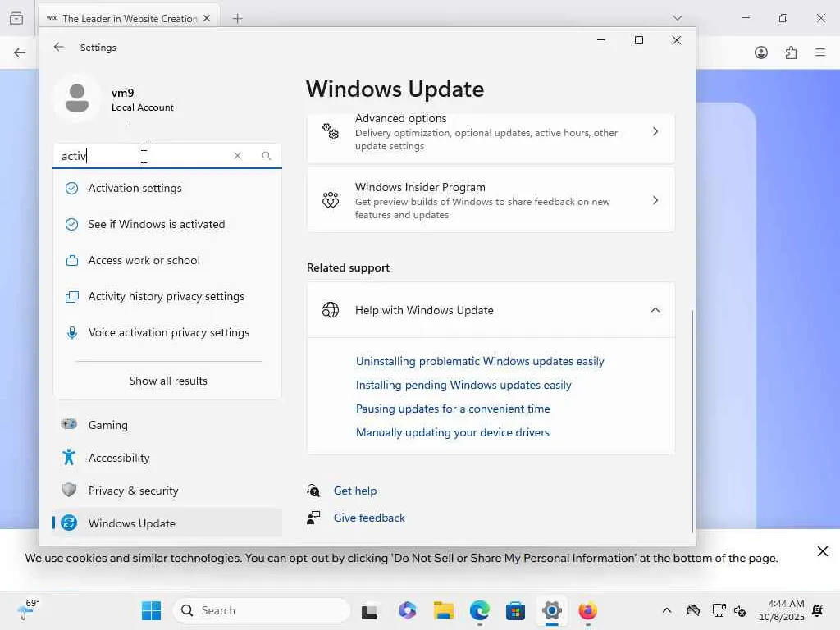Open the notification bell in tray
840x630 pixels.
tap(818, 610)
